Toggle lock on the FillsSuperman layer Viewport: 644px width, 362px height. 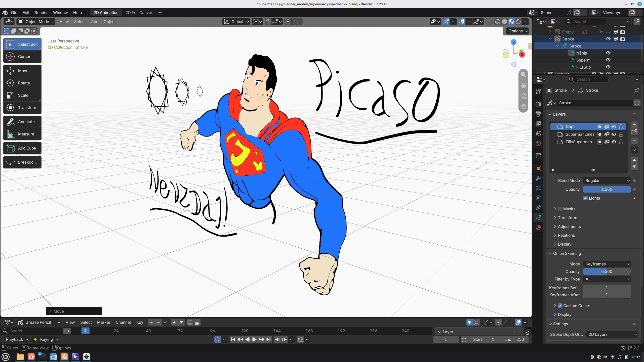[621, 142]
